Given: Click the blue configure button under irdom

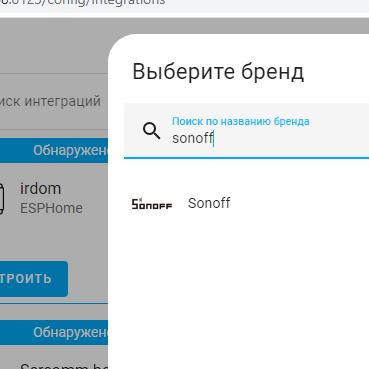Looking at the screenshot, I should 33,279.
